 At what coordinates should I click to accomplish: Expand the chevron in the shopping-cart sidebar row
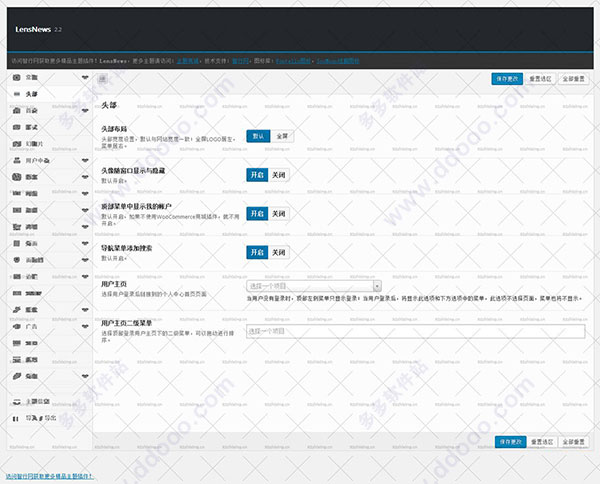click(85, 227)
